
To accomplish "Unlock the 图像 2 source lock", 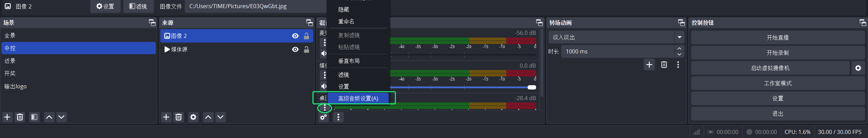I will click(307, 36).
